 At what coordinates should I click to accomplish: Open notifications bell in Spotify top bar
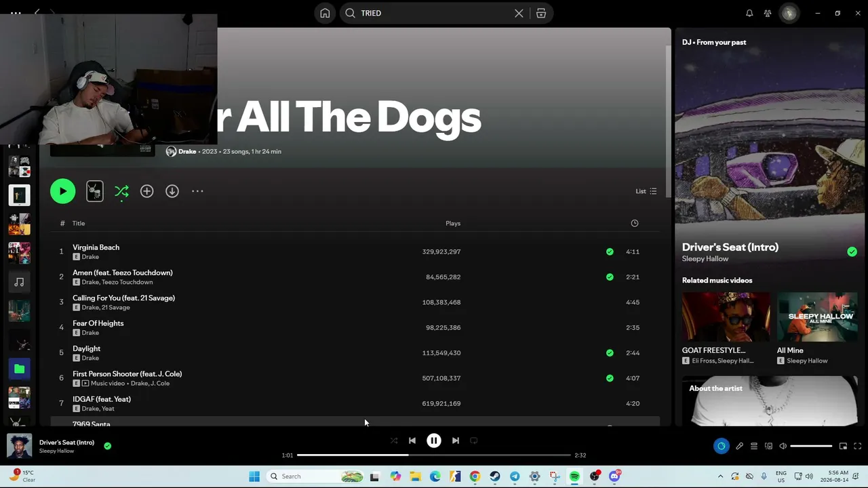(749, 13)
